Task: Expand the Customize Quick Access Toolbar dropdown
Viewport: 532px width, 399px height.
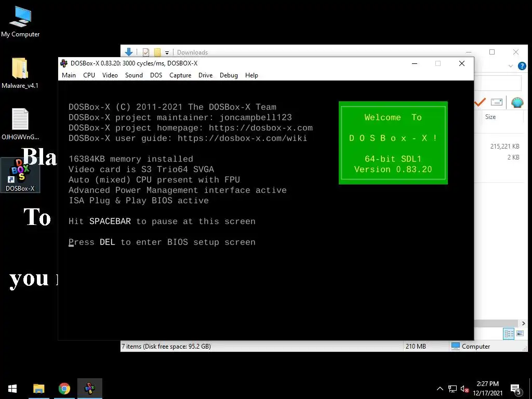Action: [167, 52]
